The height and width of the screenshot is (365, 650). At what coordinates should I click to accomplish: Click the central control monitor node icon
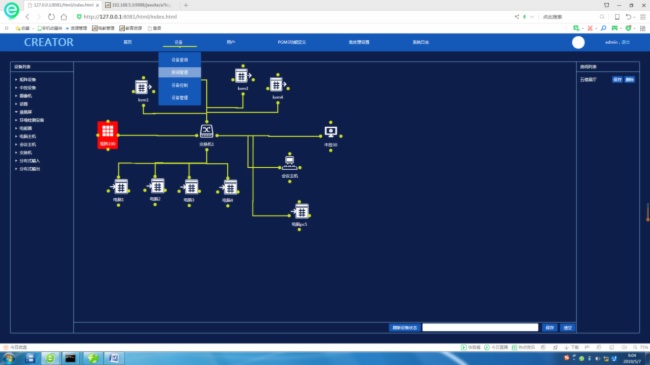pyautogui.click(x=330, y=132)
